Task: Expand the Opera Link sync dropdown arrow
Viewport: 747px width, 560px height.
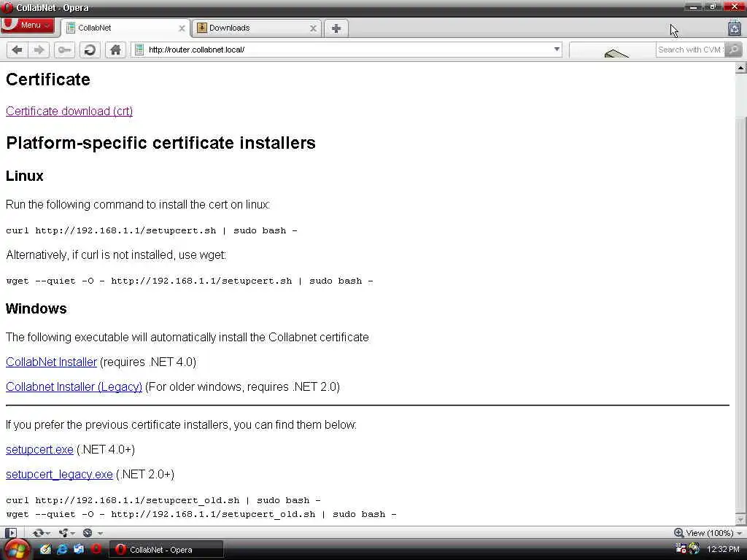Action: tap(47, 533)
